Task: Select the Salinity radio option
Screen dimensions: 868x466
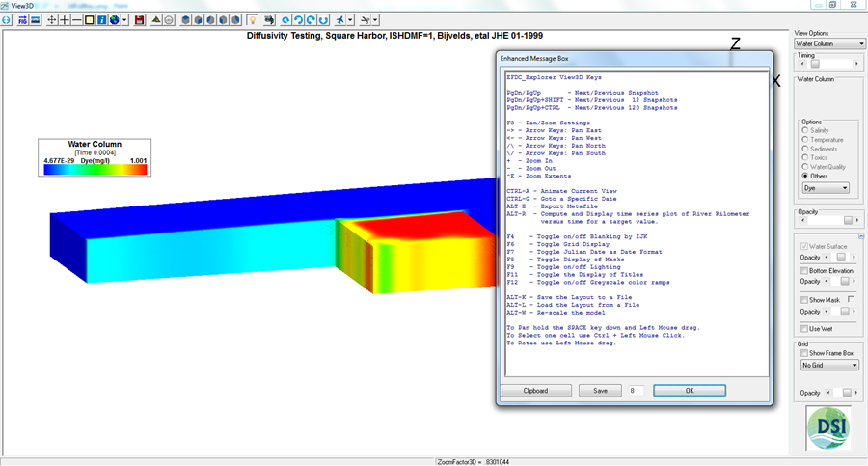Action: pos(805,130)
